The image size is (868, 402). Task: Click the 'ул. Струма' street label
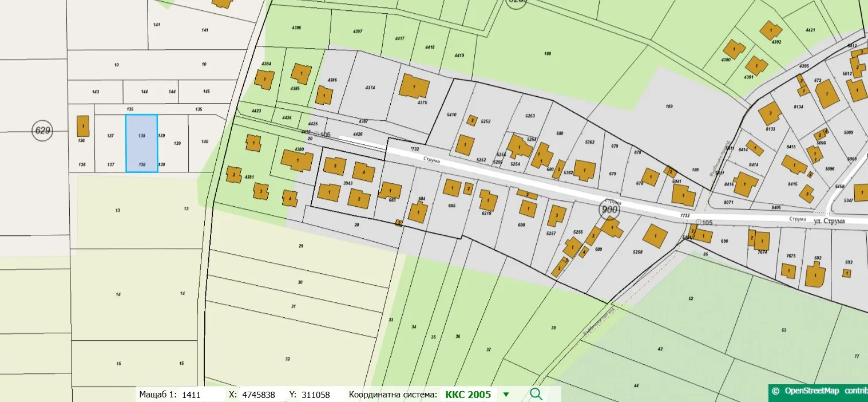[827, 220]
